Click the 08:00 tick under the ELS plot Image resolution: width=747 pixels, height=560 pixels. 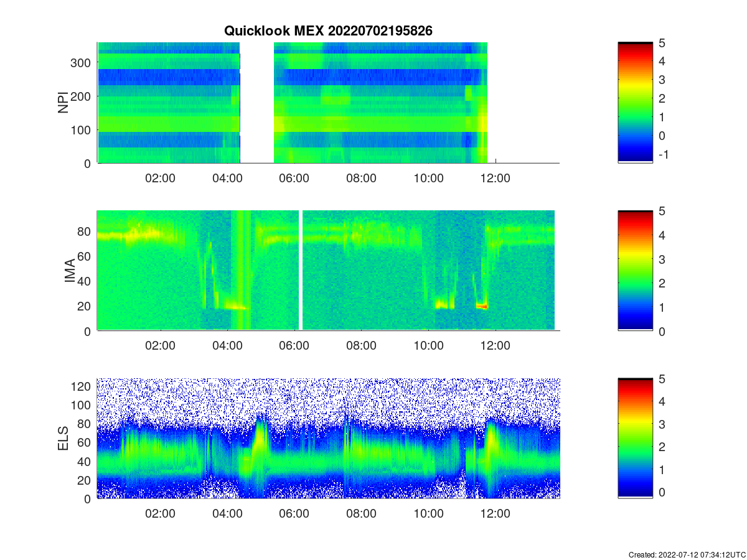tap(361, 514)
